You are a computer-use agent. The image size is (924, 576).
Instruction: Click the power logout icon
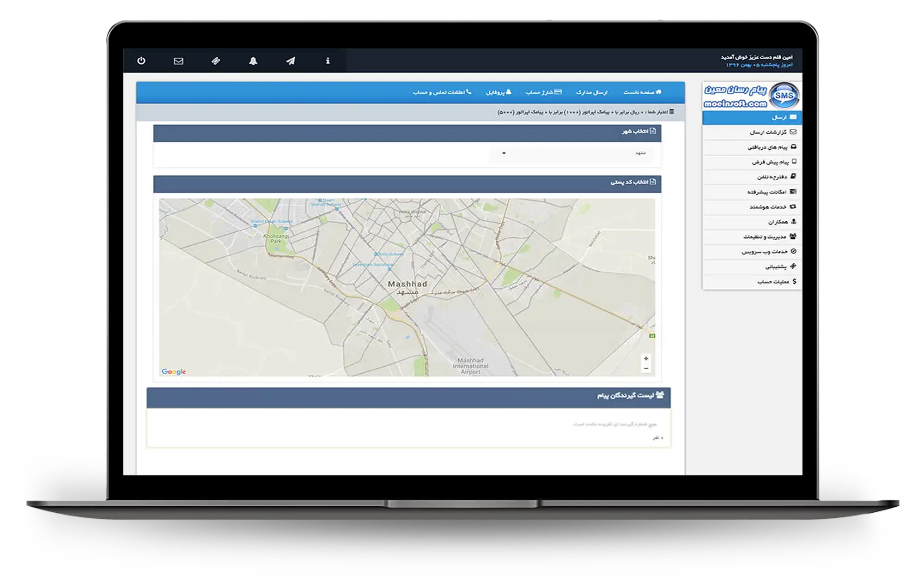pos(141,61)
